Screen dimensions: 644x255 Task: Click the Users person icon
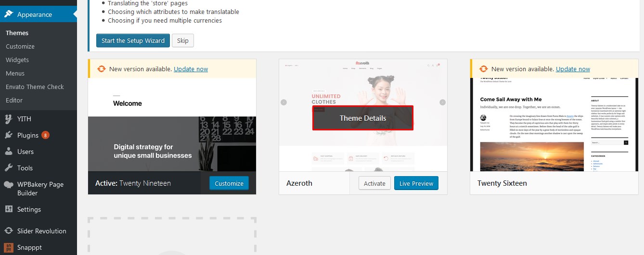(9, 152)
